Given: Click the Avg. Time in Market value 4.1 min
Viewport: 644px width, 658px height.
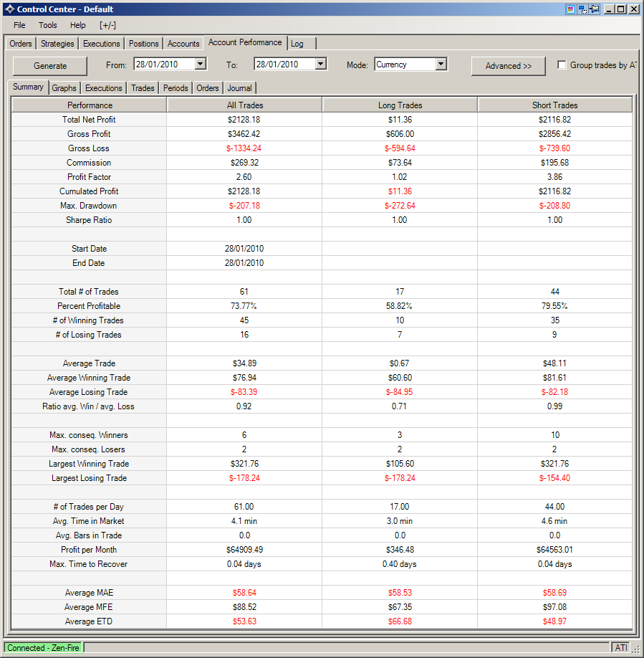Looking at the screenshot, I should (x=244, y=521).
